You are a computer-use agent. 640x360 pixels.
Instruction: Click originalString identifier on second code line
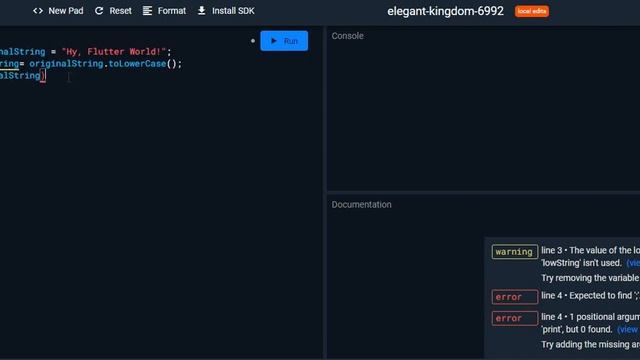tap(66, 64)
